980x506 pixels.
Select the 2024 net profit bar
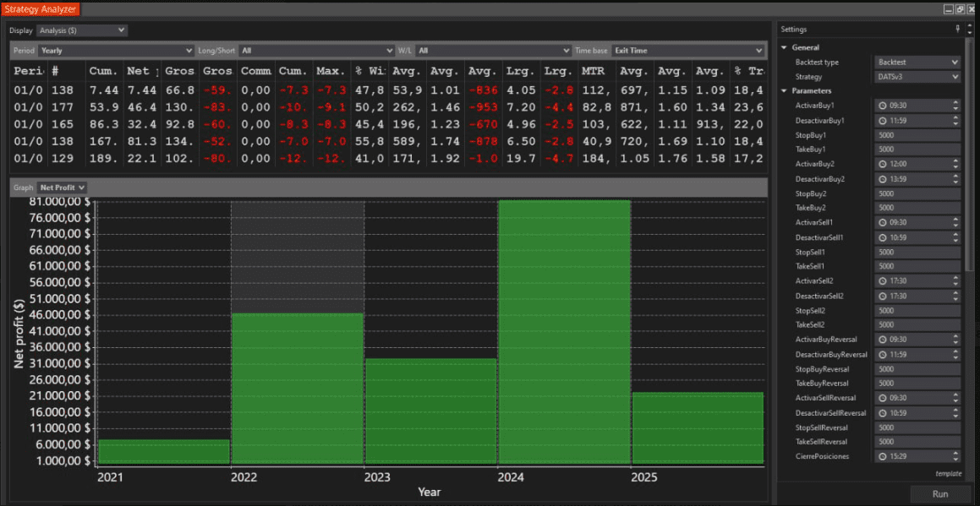564,332
